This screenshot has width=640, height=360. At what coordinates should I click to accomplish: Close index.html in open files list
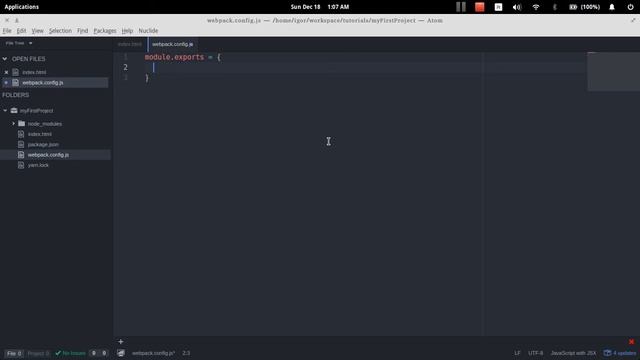pyautogui.click(x=6, y=72)
